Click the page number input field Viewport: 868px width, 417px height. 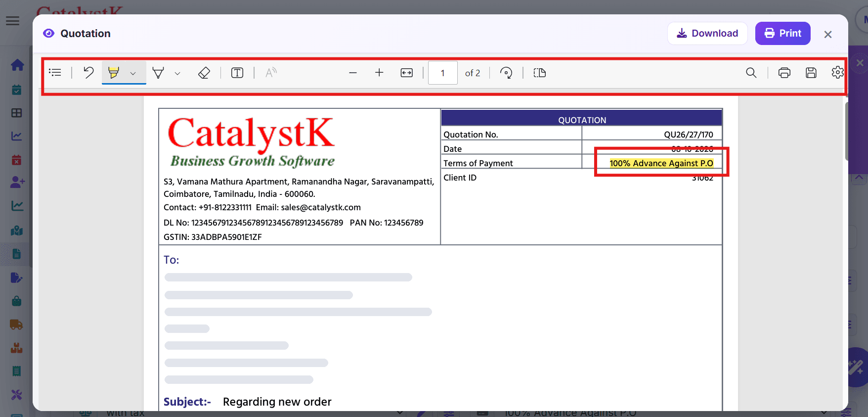443,73
